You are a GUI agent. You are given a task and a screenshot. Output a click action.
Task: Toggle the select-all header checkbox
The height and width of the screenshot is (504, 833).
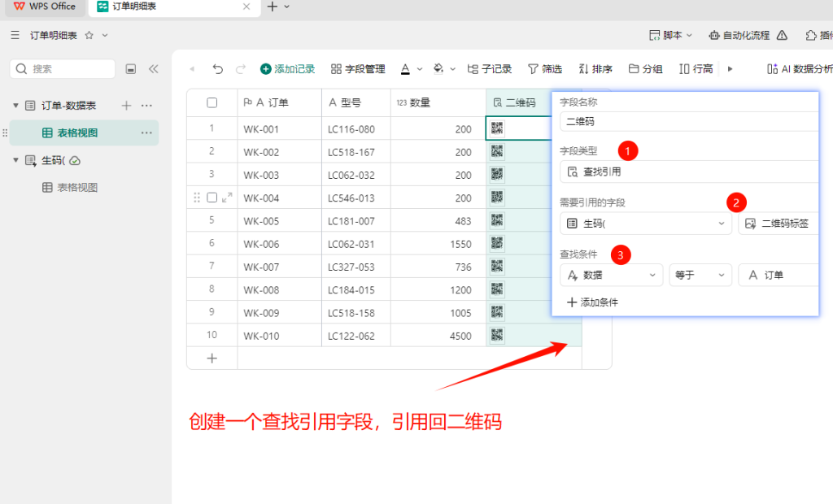[212, 102]
